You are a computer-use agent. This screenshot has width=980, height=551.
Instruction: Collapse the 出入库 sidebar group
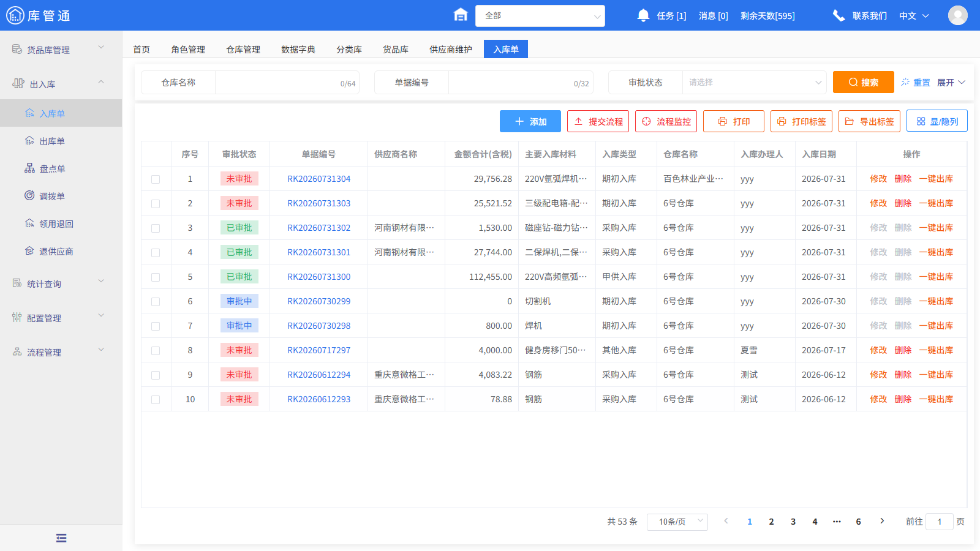[x=101, y=81]
